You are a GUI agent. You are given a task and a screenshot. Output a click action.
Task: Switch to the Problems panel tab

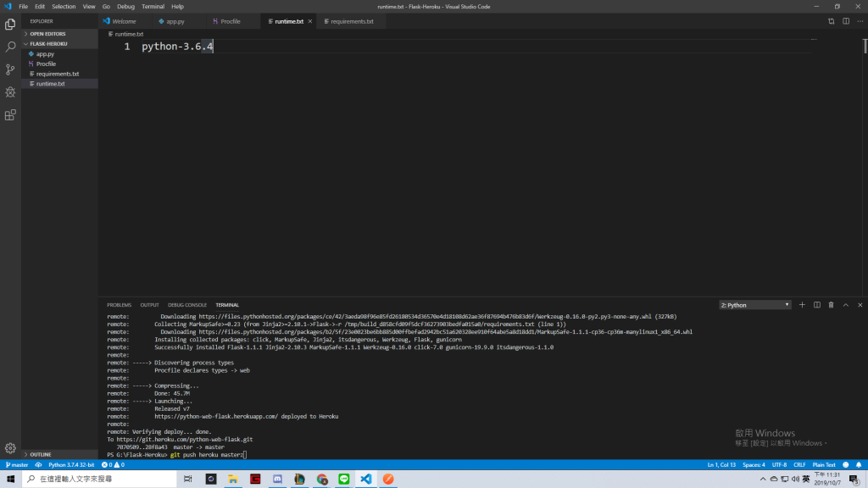point(119,305)
